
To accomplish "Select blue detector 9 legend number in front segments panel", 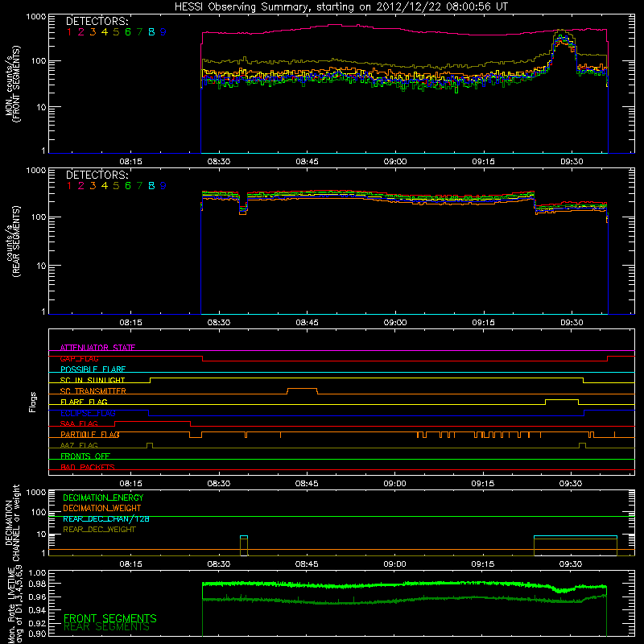I will tap(163, 32).
